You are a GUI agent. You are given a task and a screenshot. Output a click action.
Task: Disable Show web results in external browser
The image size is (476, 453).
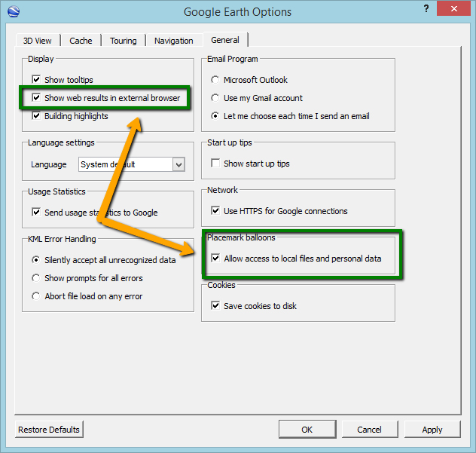[x=36, y=98]
